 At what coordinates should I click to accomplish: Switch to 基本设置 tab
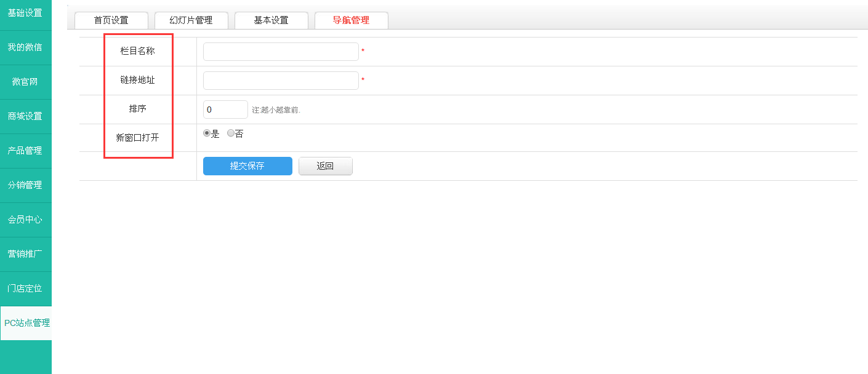click(x=271, y=20)
